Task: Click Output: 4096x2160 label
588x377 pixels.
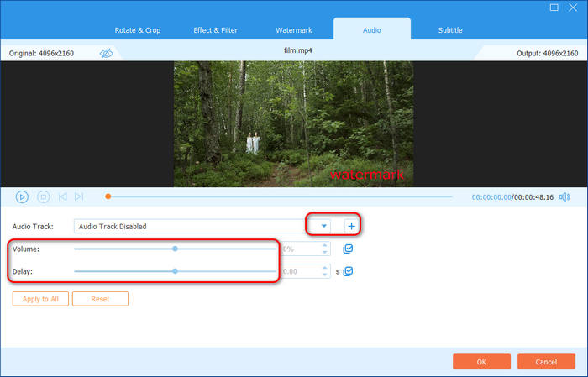Action: pos(548,53)
